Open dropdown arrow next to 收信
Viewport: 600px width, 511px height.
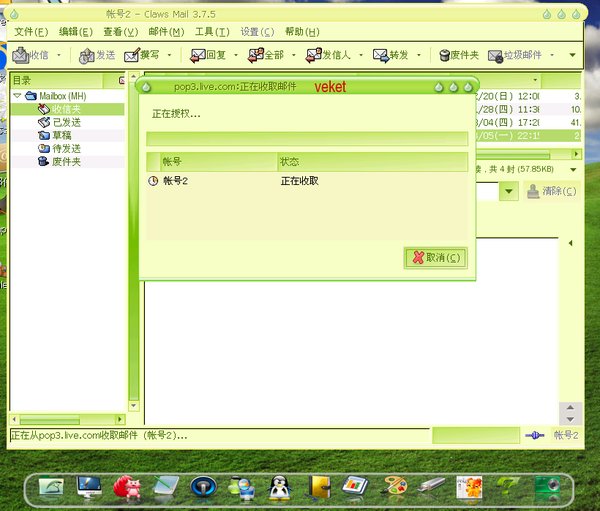59,55
